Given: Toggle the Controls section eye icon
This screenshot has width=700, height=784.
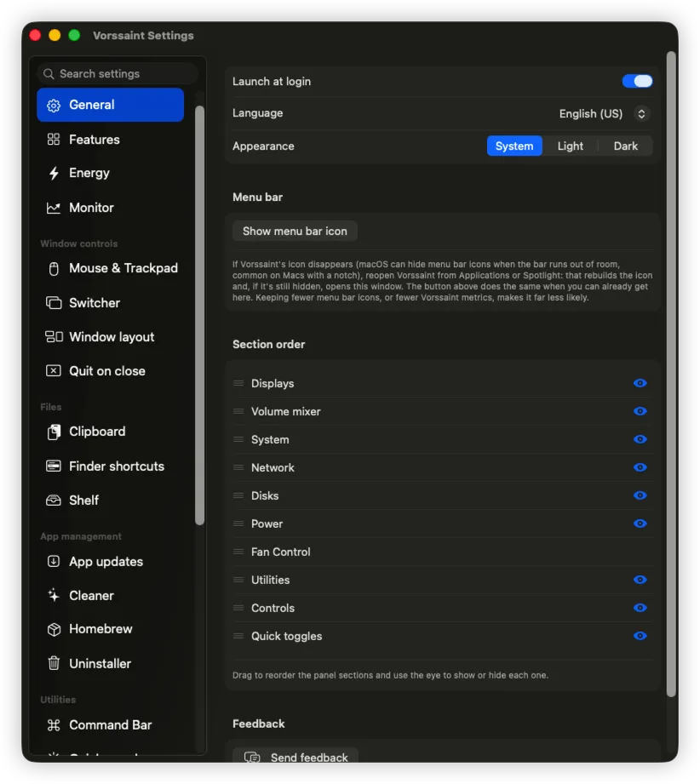Looking at the screenshot, I should 640,608.
